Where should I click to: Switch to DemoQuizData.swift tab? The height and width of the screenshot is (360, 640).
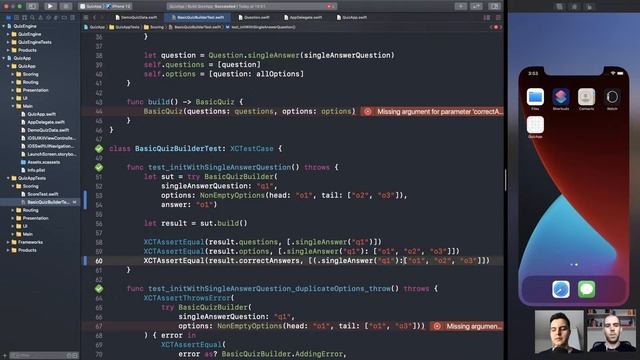(x=136, y=18)
